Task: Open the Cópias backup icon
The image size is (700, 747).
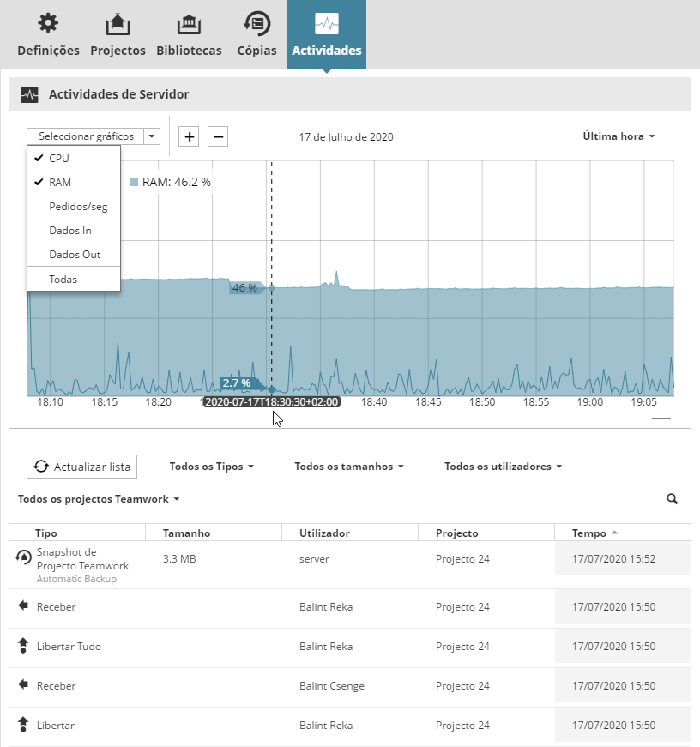Action: coord(256,24)
